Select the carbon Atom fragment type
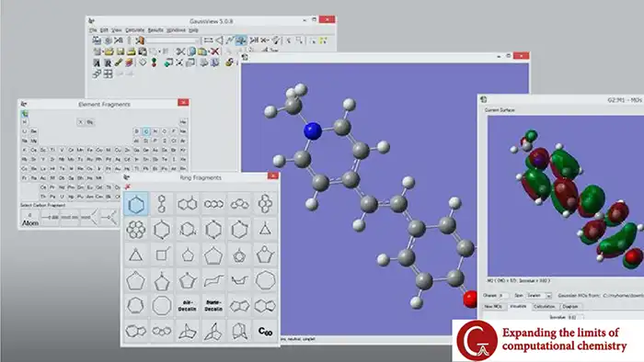This screenshot has width=644, height=362. click(30, 218)
